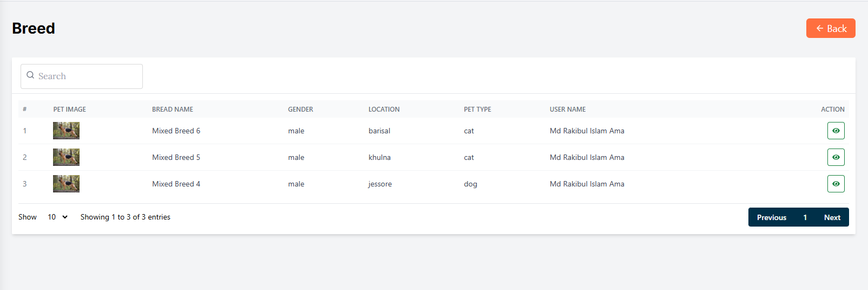Open pet image thumbnail in row 1
The height and width of the screenshot is (290, 868).
pyautogui.click(x=66, y=131)
